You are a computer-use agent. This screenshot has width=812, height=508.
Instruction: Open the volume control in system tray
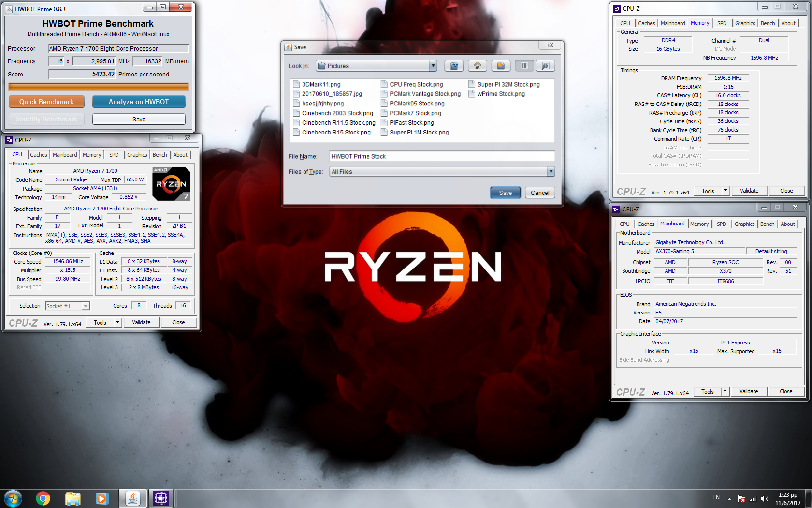(764, 499)
